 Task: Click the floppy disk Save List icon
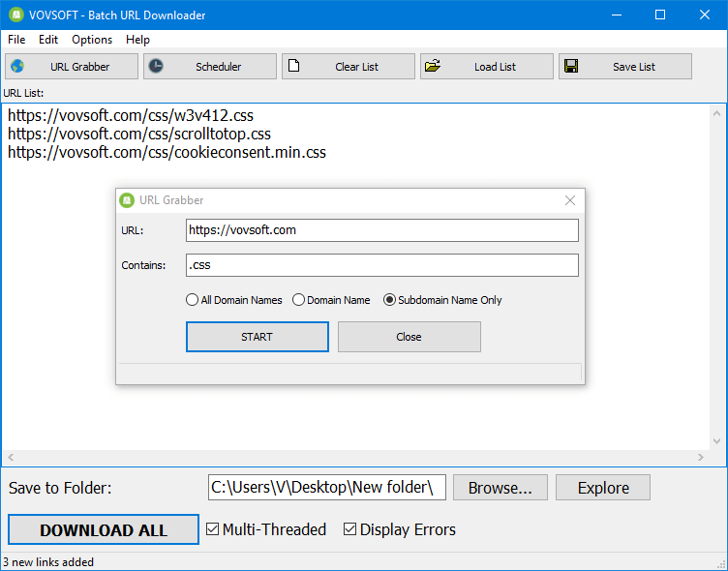(571, 67)
